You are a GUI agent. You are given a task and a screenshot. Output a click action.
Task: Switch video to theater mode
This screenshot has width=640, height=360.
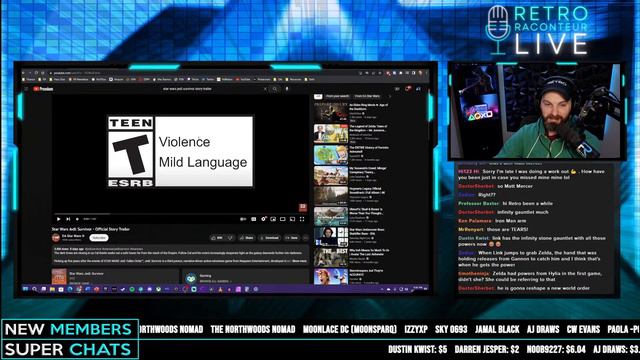pos(282,219)
